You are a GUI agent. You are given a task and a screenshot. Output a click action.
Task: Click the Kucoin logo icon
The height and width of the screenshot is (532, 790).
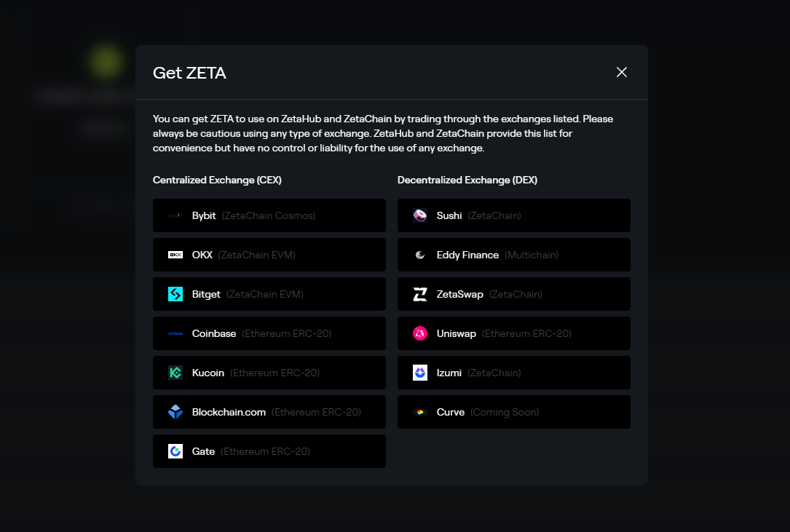tap(175, 373)
